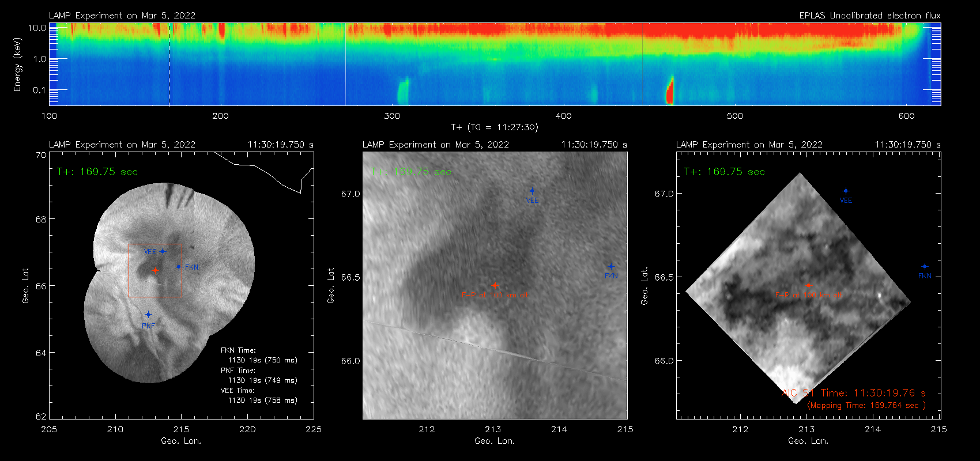Click the VEE star marker in the right panel

pyautogui.click(x=846, y=191)
